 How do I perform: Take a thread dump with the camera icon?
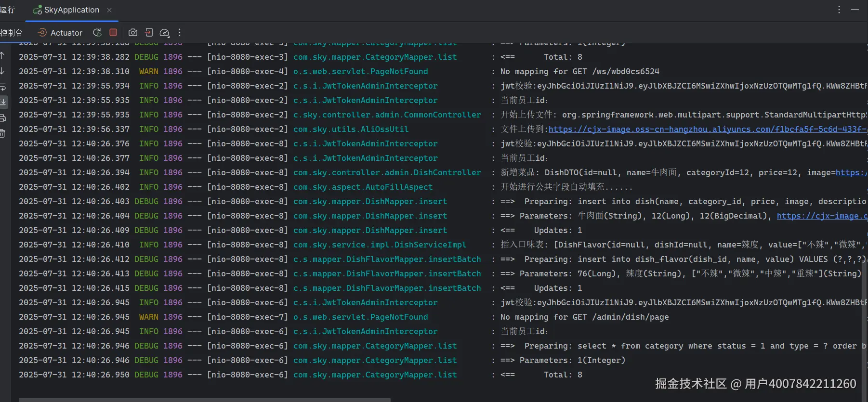click(x=133, y=32)
